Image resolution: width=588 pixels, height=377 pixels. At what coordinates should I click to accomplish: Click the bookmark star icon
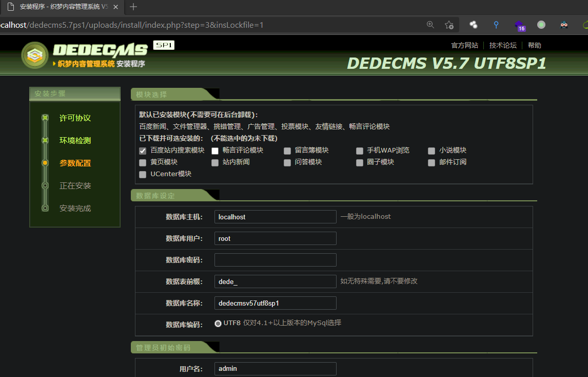pyautogui.click(x=449, y=24)
